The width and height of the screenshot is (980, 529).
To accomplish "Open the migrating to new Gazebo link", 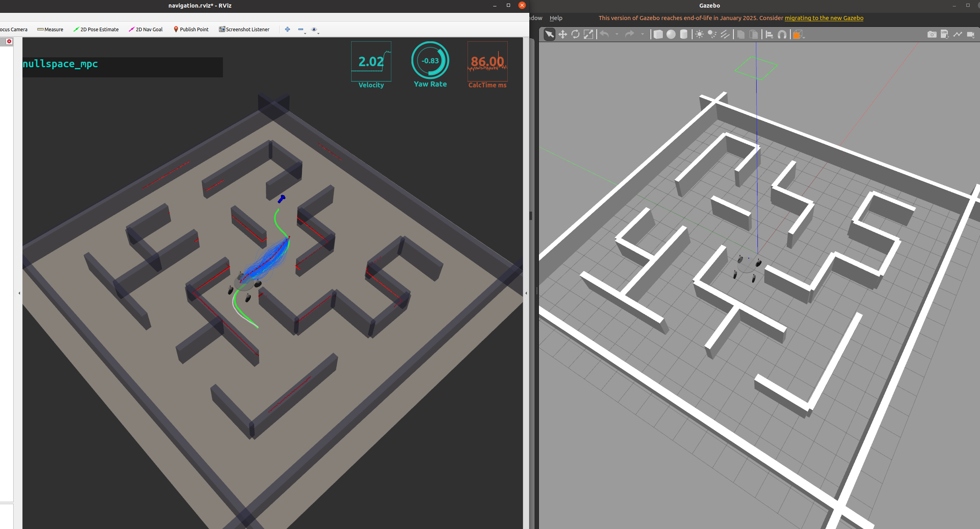I will [x=824, y=18].
